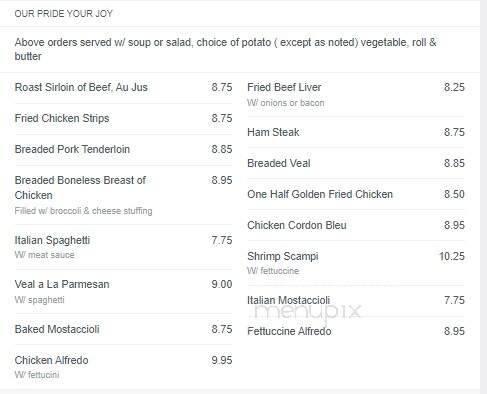Click the Italian Spaghetti item
Image resolution: width=487 pixels, height=394 pixels.
click(x=52, y=240)
